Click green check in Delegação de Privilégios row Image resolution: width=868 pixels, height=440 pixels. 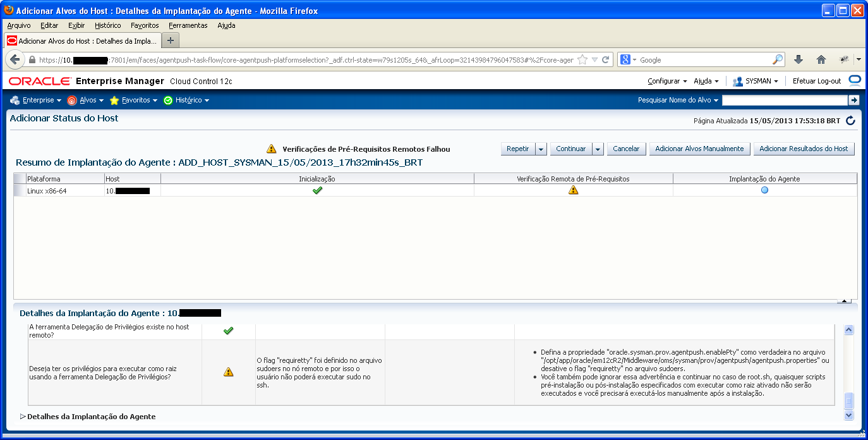(229, 330)
